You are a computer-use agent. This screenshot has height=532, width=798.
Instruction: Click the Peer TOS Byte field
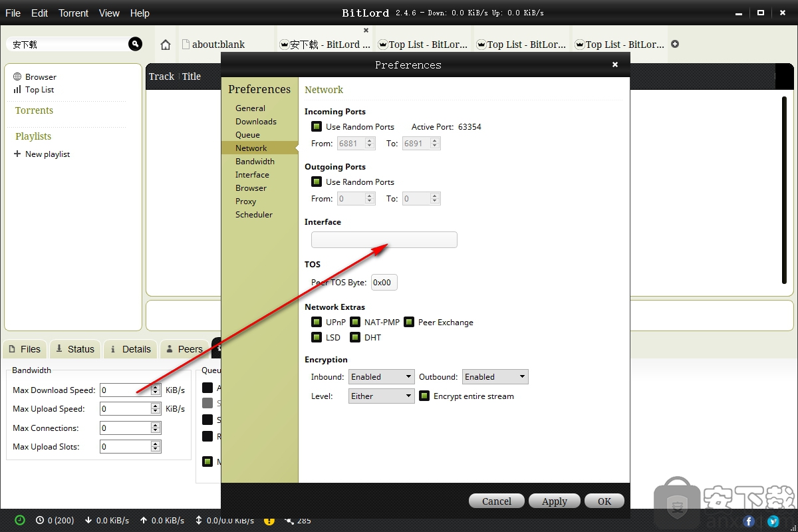384,282
